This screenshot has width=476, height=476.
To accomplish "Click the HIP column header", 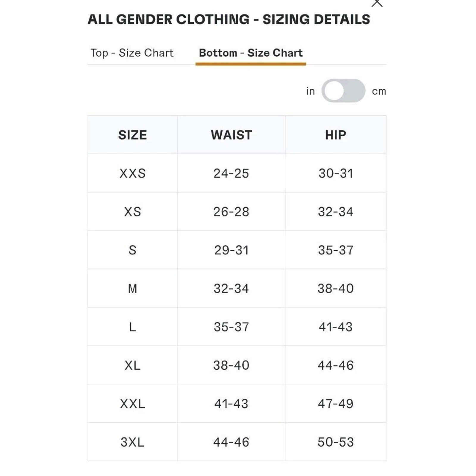I will pyautogui.click(x=336, y=135).
